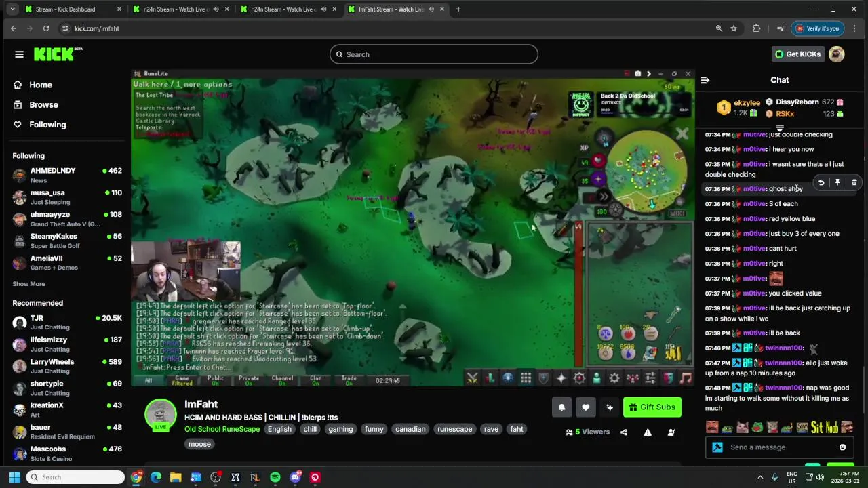The image size is (868, 488).
Task: Click the sparkle icon beside Gift Subs
Action: point(610,407)
